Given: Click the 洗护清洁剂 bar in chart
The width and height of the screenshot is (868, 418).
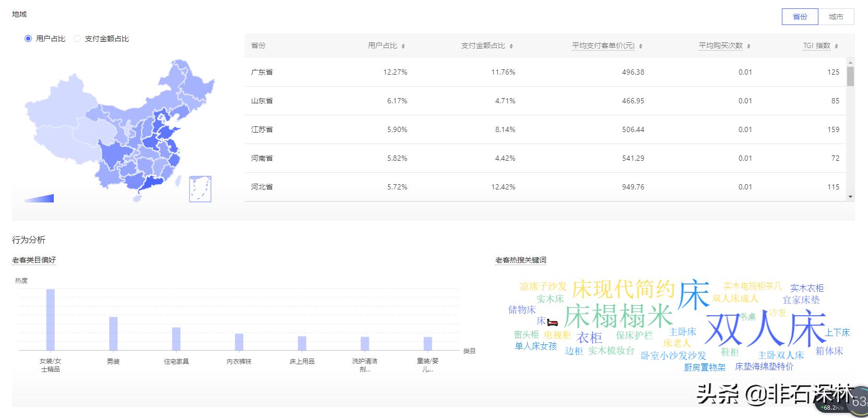Looking at the screenshot, I should [x=365, y=343].
